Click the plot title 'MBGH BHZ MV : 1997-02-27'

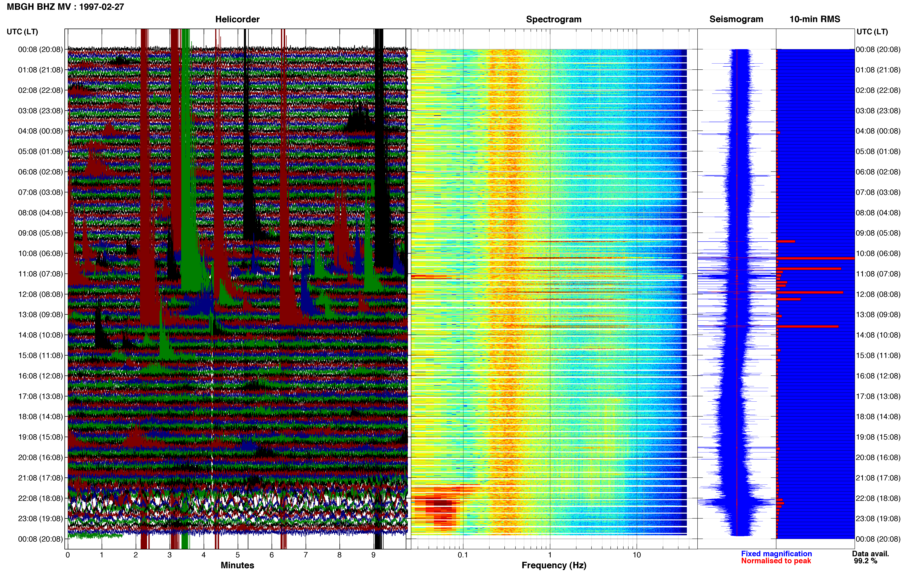tap(65, 7)
